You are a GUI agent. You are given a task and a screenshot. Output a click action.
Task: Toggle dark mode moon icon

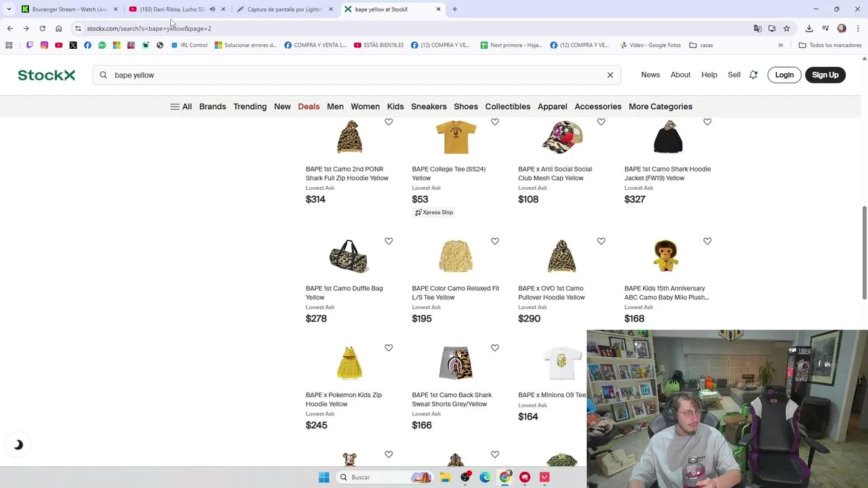coord(18,445)
